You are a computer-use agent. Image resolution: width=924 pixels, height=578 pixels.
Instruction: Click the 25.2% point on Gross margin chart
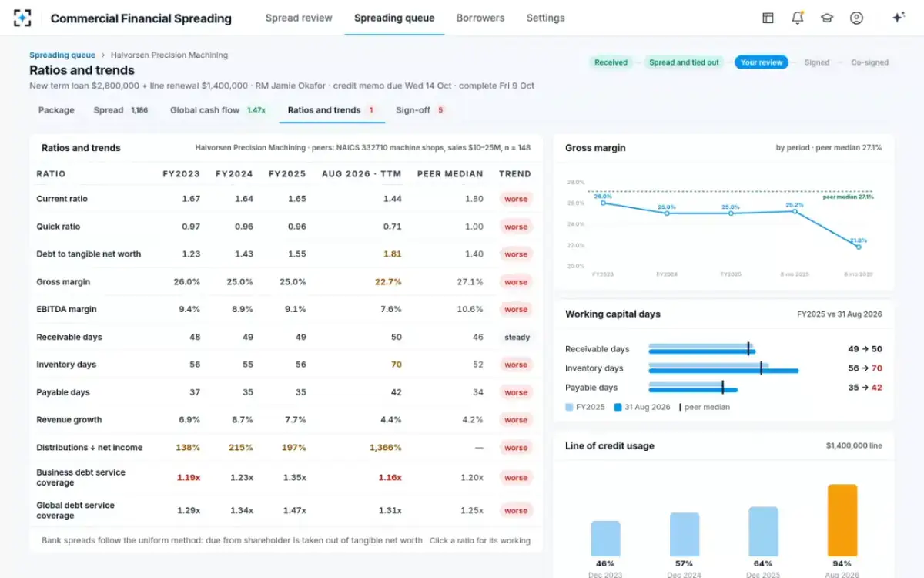pyautogui.click(x=795, y=211)
